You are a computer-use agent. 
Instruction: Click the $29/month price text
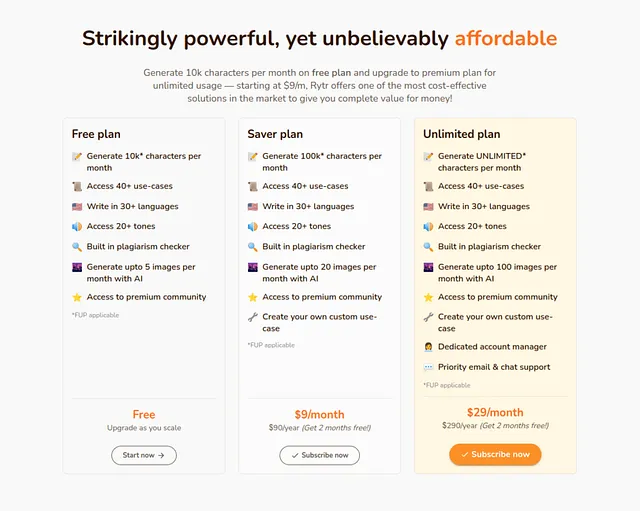point(495,412)
